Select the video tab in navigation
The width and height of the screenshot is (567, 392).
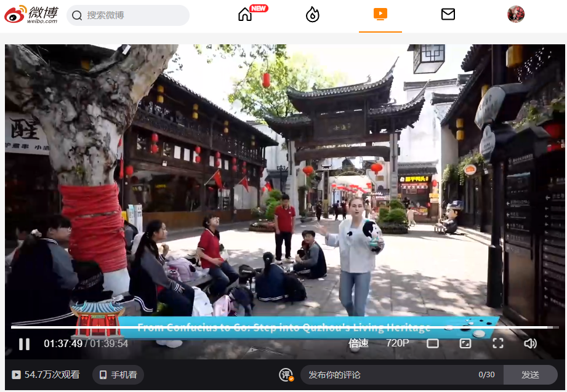380,14
